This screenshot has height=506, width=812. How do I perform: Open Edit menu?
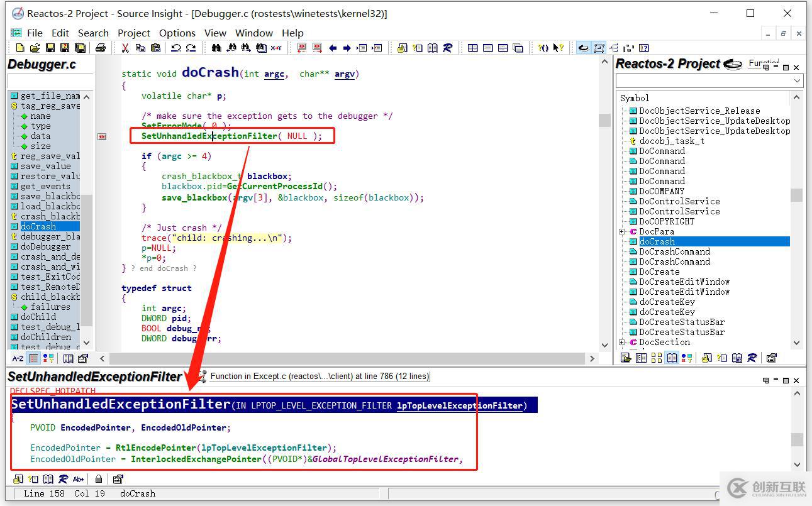click(x=60, y=33)
